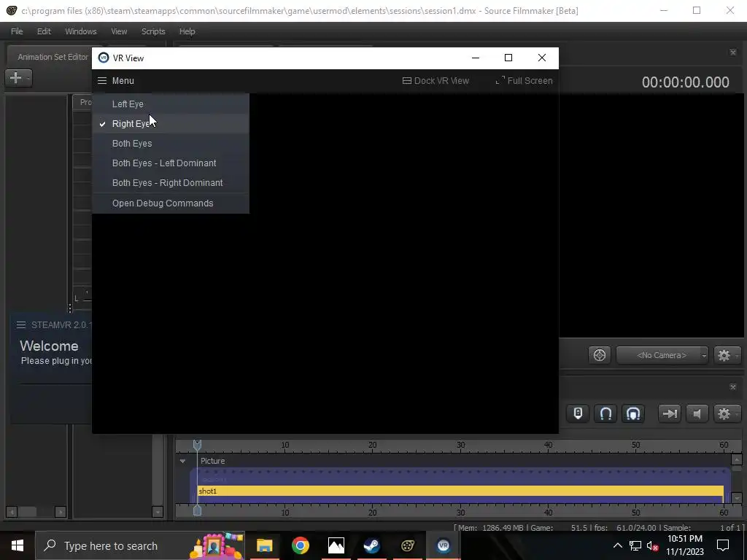The width and height of the screenshot is (747, 560).
Task: Mute audio with the speaker icon
Action: pyautogui.click(x=697, y=413)
